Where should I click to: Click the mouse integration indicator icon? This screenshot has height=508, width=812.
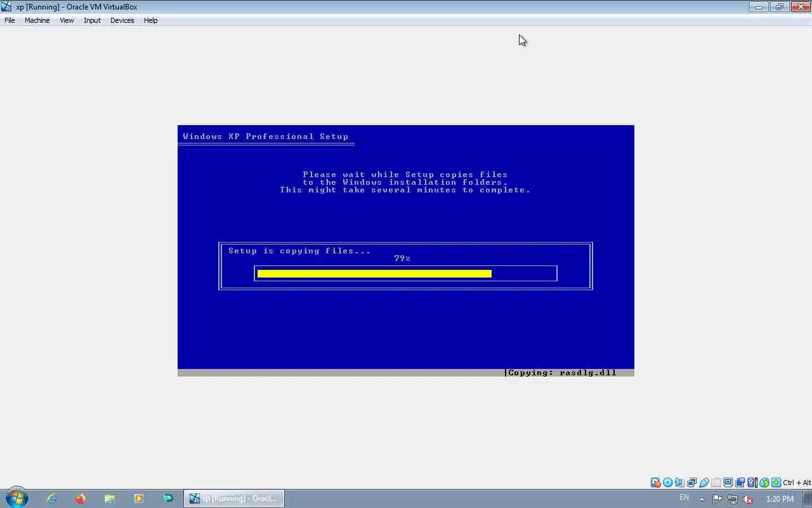(x=764, y=483)
